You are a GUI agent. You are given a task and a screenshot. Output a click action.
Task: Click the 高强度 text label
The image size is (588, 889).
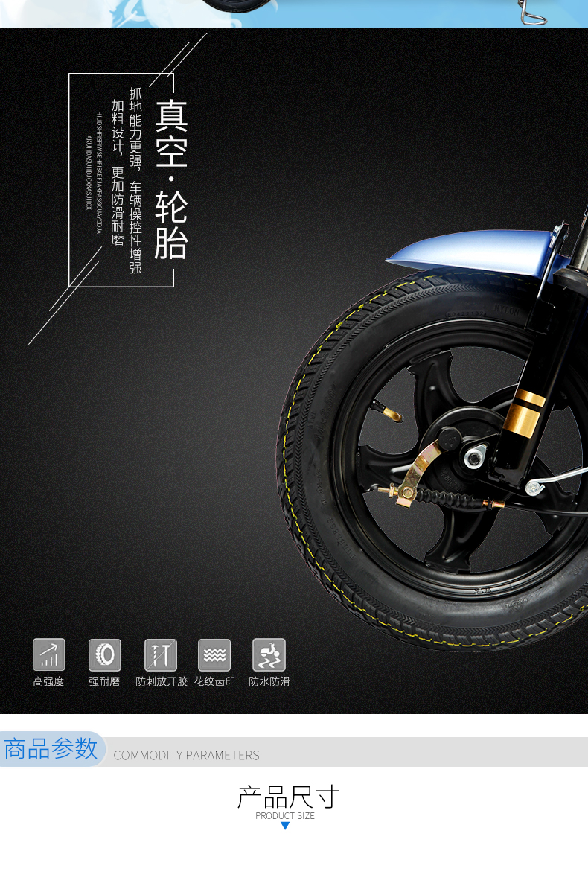(48, 681)
